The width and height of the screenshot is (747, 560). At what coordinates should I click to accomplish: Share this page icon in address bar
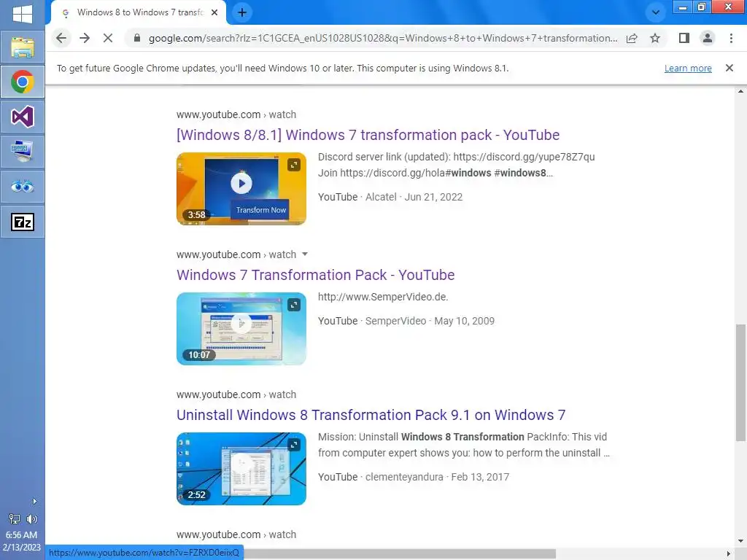[632, 38]
